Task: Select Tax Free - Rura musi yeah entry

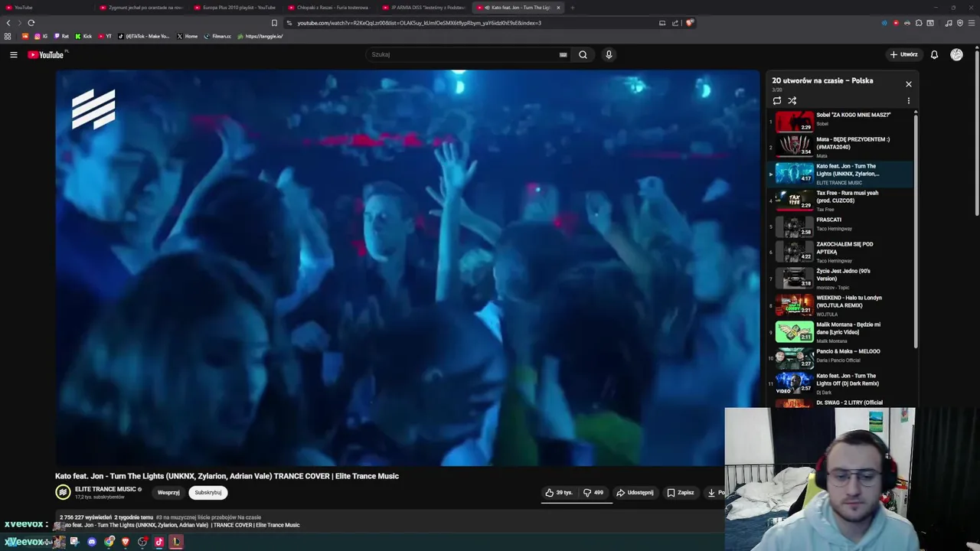Action: click(x=841, y=201)
